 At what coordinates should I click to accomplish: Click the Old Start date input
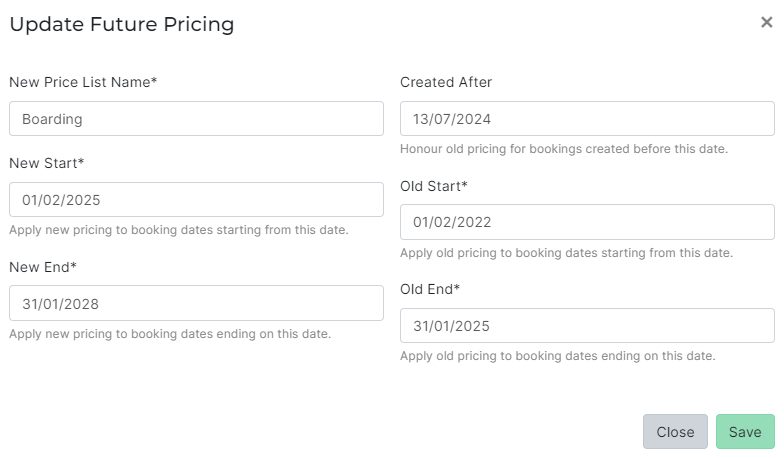[587, 222]
